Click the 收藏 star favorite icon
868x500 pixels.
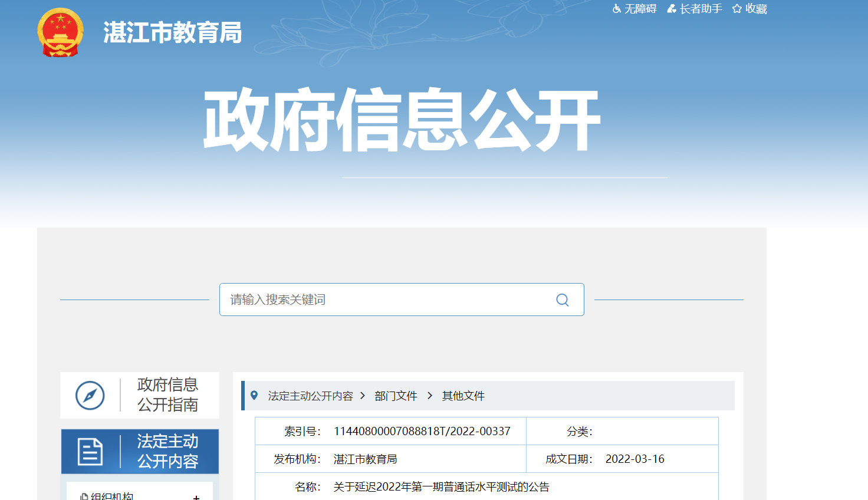pyautogui.click(x=737, y=9)
